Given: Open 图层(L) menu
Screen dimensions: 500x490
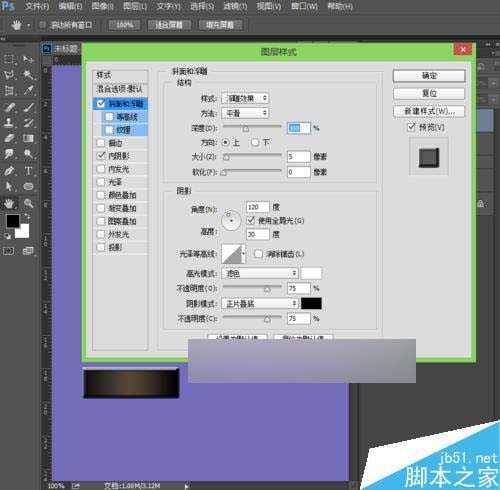Looking at the screenshot, I should [135, 6].
